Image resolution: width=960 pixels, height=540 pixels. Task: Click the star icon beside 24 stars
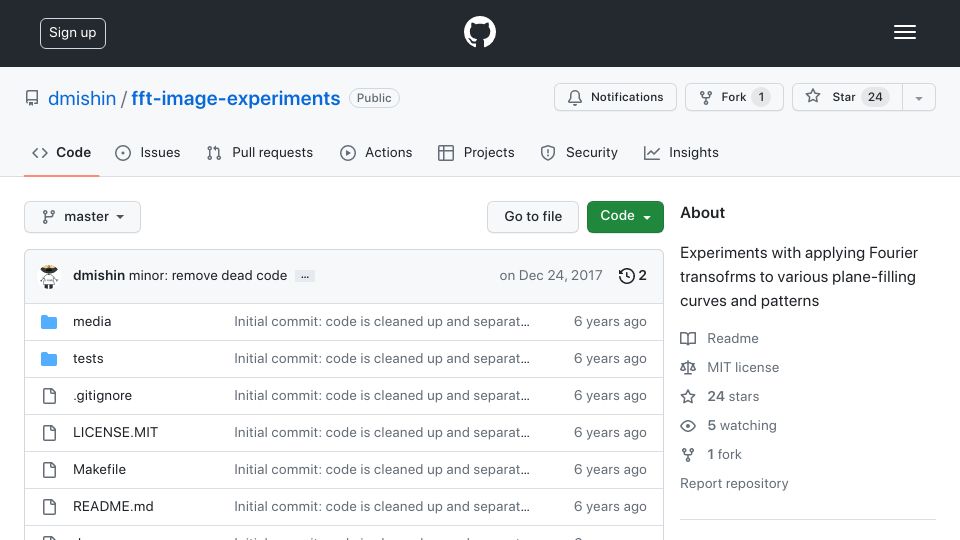pyautogui.click(x=688, y=397)
